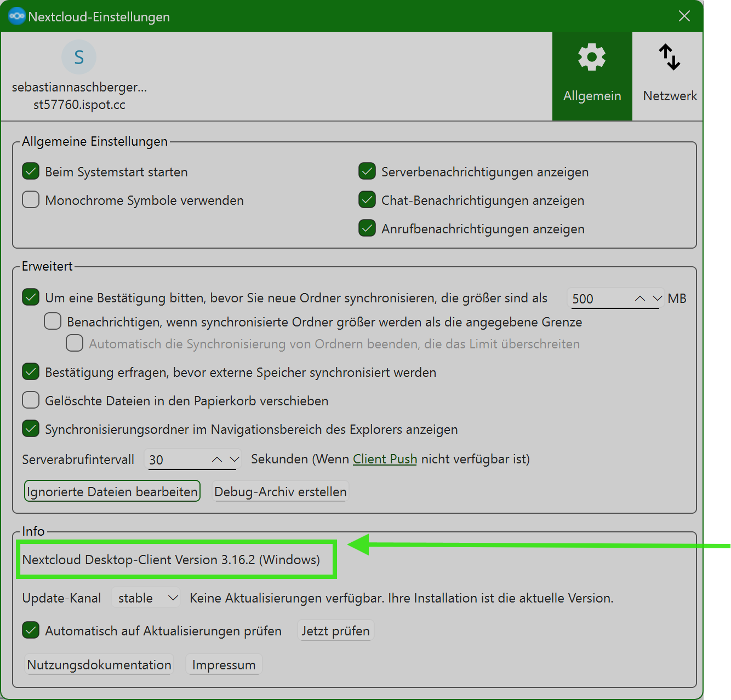Open Netzwerk tab with arrows icon
Image resolution: width=731 pixels, height=700 pixels.
[670, 76]
